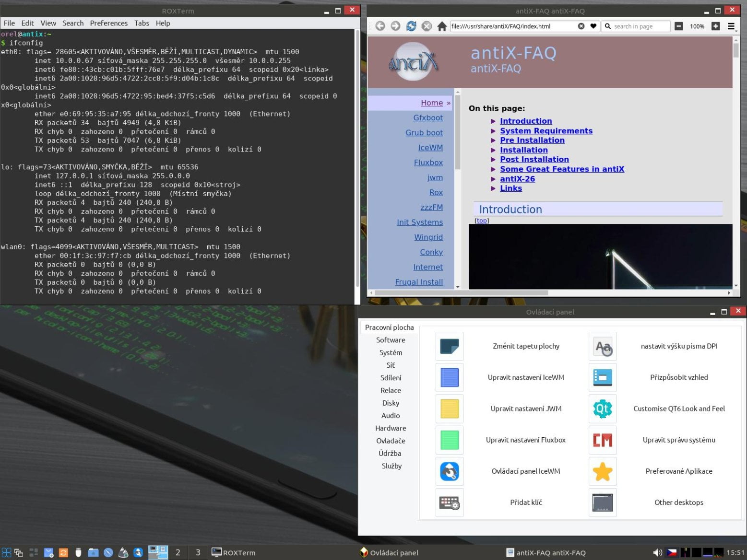The width and height of the screenshot is (747, 560).
Task: Click the FAQ sidebar scrollbar
Action: 457,188
